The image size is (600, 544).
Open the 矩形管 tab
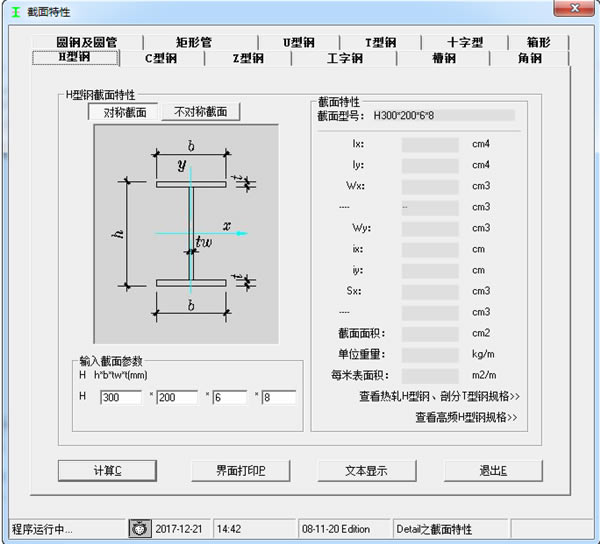[x=193, y=43]
